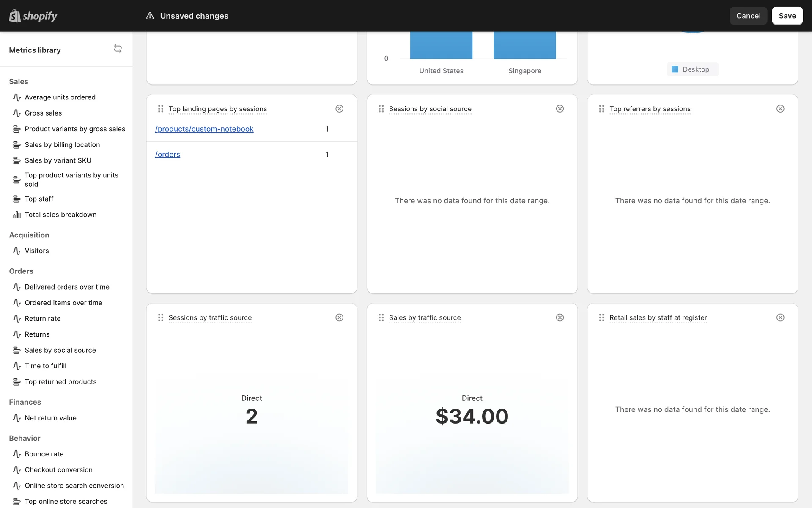The width and height of the screenshot is (812, 508).
Task: Click the Shopify logo
Action: click(33, 16)
